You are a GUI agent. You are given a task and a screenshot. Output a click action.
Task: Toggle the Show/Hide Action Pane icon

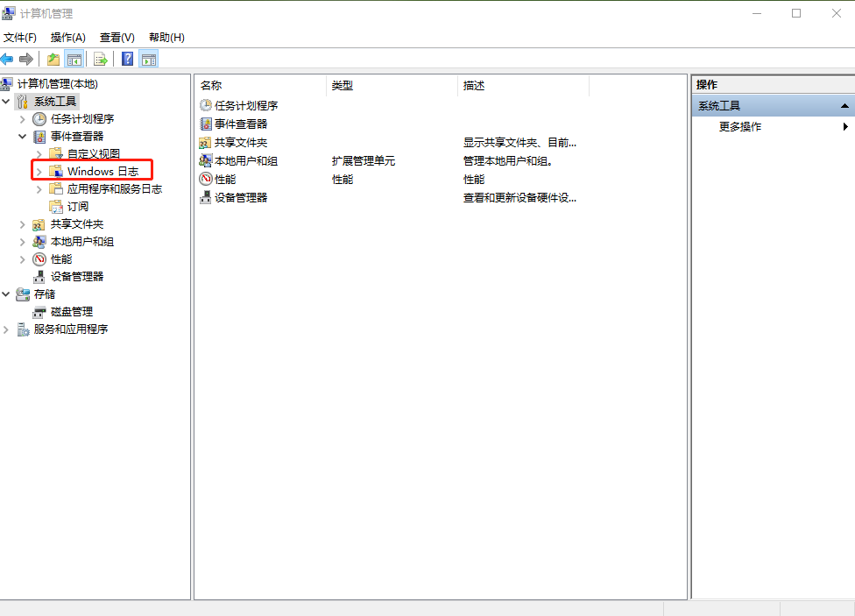[x=149, y=60]
